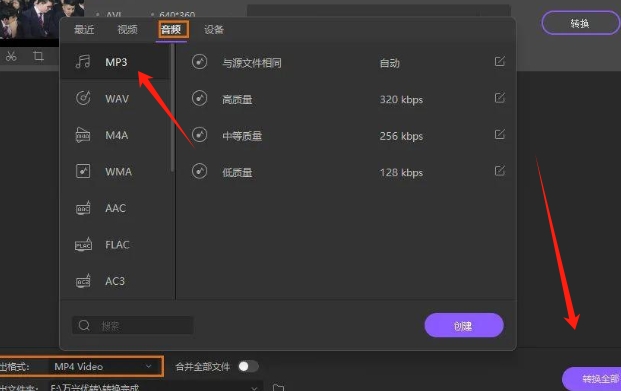Screen dimensions: 621x391
Task: Click the disc icon beside 高质量
Action: 200,98
